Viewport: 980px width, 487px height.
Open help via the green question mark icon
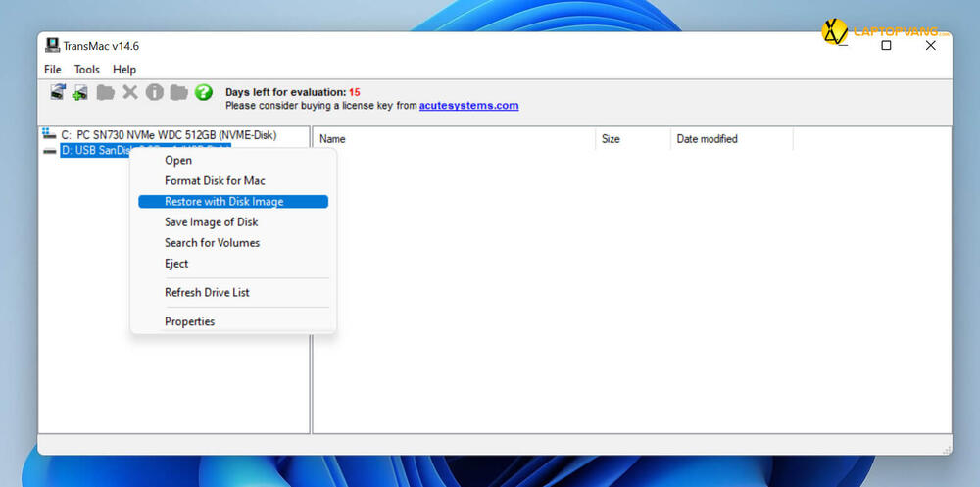pos(203,92)
